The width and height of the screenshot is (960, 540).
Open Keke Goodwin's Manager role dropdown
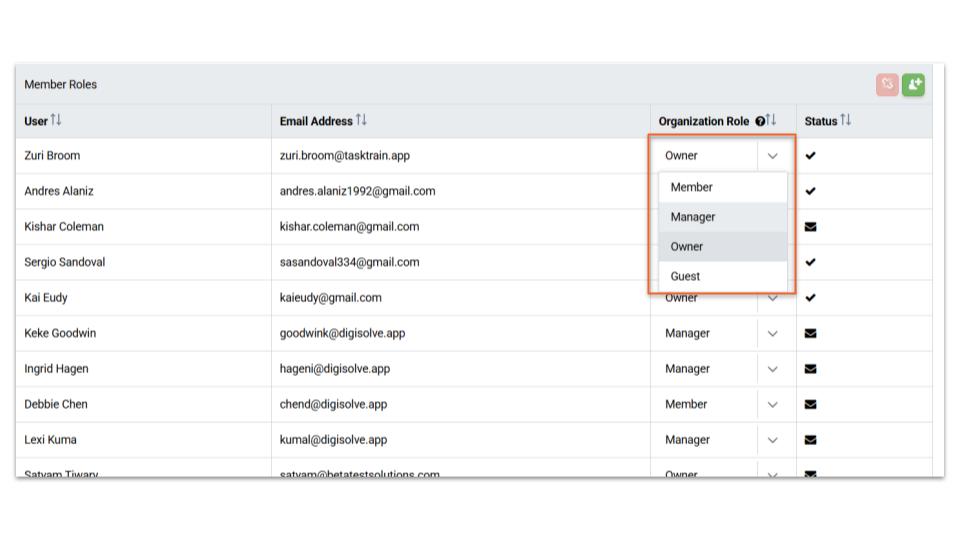772,333
